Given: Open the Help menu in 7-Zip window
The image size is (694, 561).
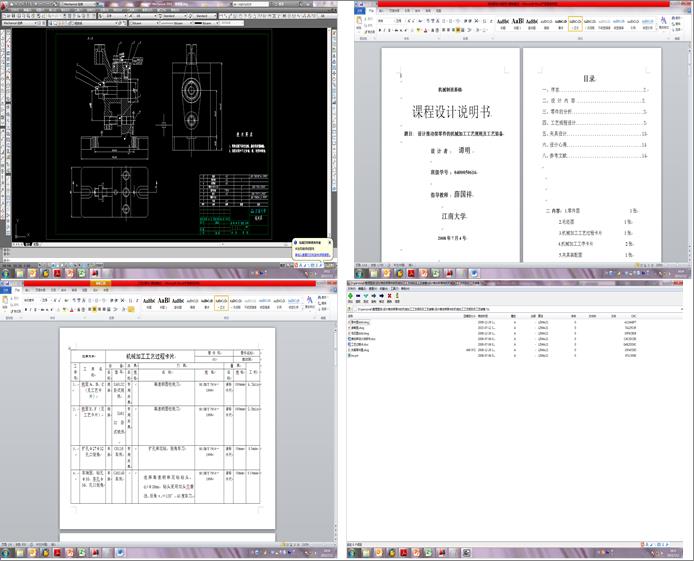Looking at the screenshot, I should pos(405,288).
